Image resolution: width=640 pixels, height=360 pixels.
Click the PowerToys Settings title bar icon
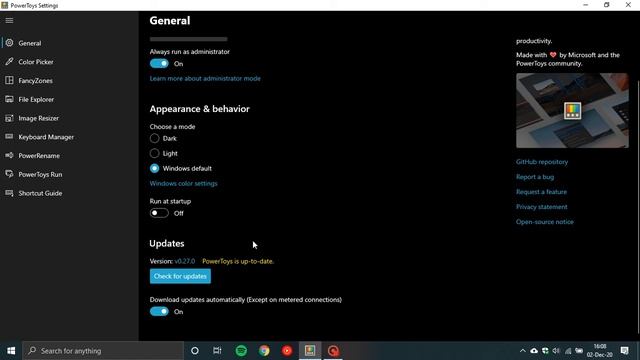[4, 5]
